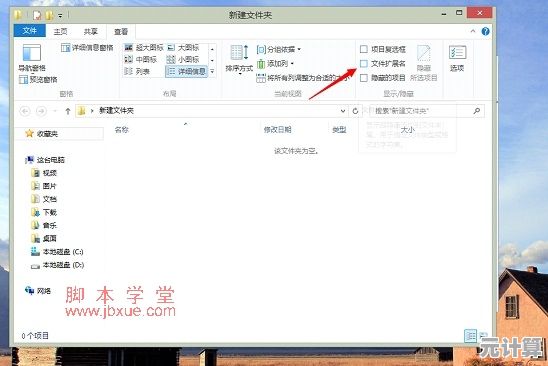Choose 超大图标 layout
This screenshot has height=366, width=548.
(x=144, y=48)
